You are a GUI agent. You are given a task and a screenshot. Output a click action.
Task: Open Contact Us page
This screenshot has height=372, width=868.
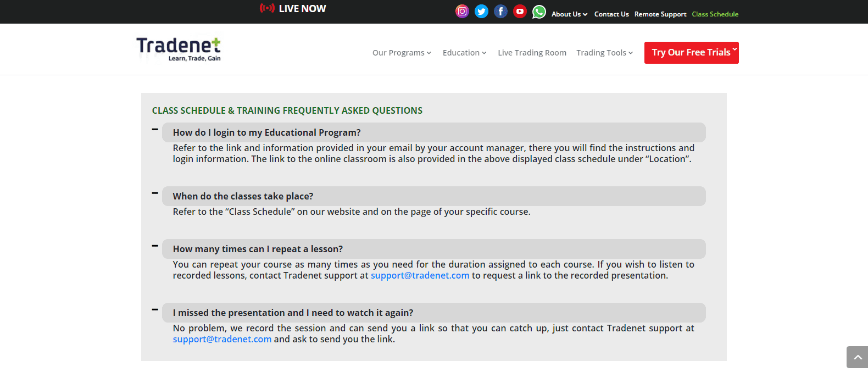(x=611, y=14)
